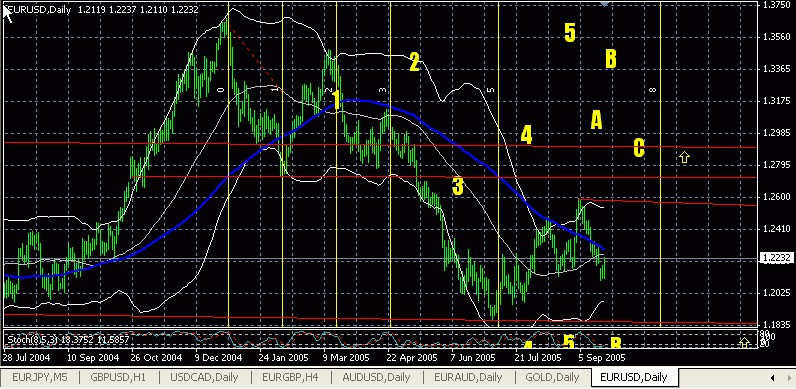Screen dimensions: 796x389
Task: Select the yellow wave label 1
Action: click(x=336, y=100)
